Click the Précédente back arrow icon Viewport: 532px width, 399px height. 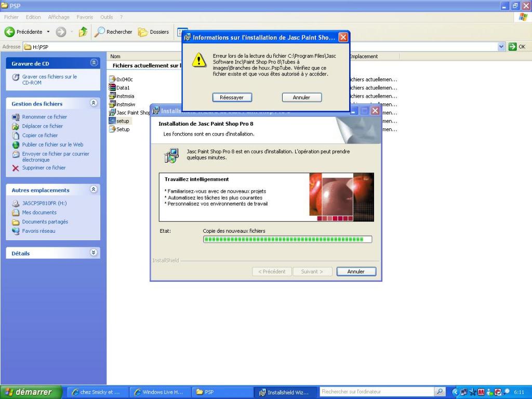(10, 32)
